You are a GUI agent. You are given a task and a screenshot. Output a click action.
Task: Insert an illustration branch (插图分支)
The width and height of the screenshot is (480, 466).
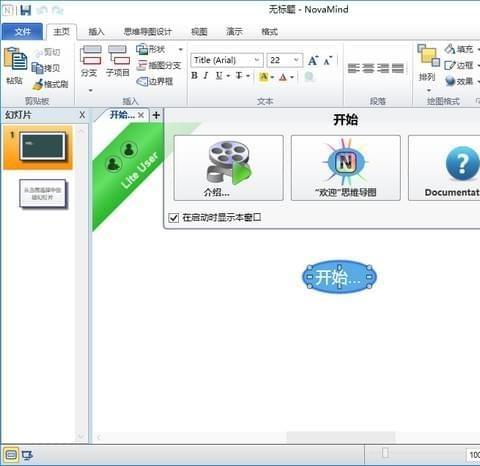pyautogui.click(x=159, y=65)
